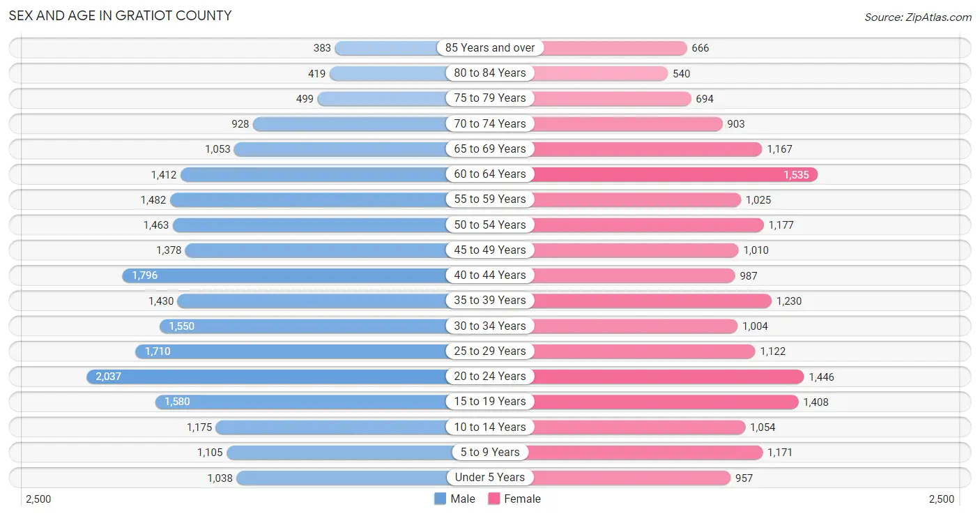Select the 5 to 9 Years male bar
Viewport: 980px width, 516px height.
click(x=358, y=453)
